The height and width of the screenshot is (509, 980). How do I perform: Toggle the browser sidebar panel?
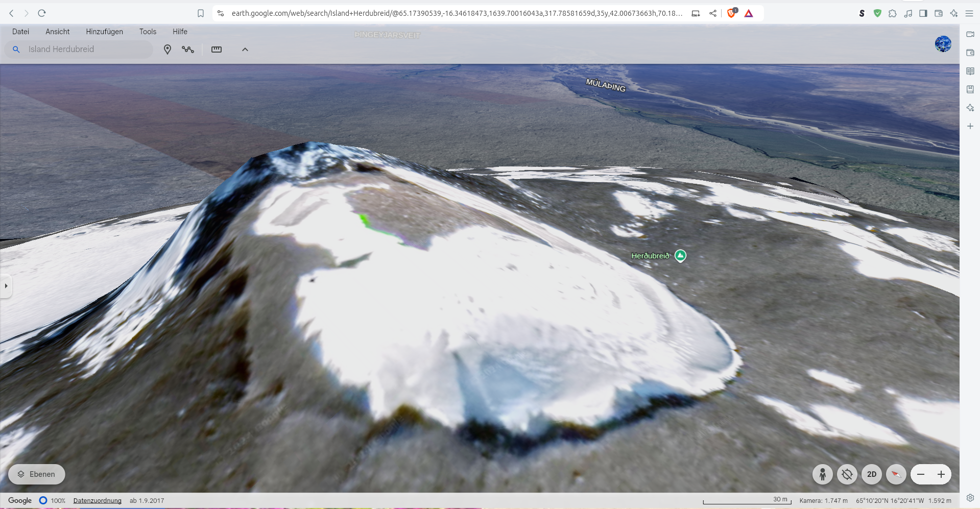tap(923, 13)
